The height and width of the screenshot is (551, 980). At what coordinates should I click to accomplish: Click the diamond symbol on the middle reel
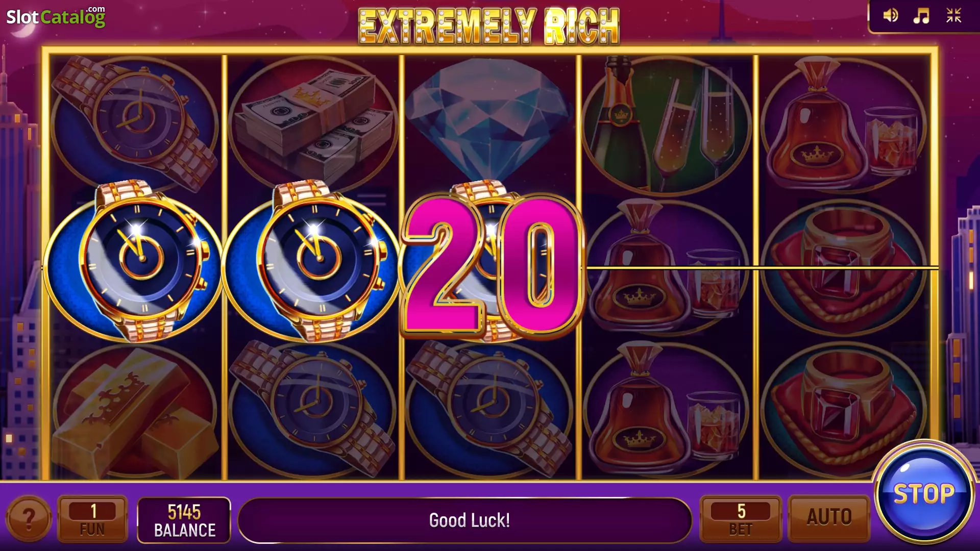[x=489, y=118]
